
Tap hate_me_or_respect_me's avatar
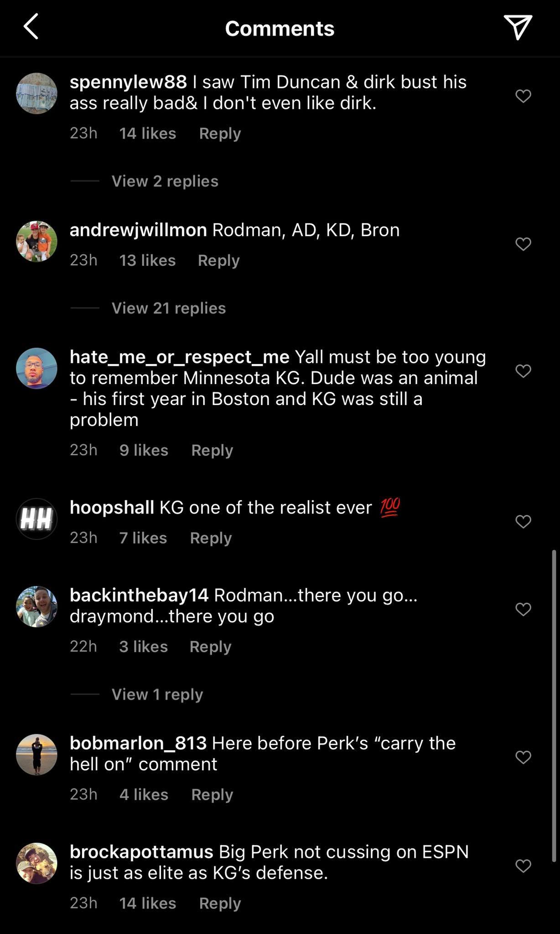(x=36, y=368)
